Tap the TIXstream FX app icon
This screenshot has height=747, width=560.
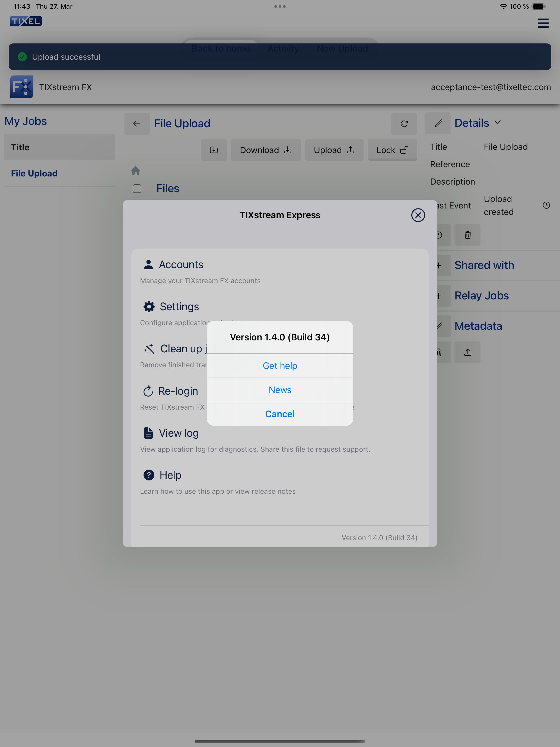22,87
